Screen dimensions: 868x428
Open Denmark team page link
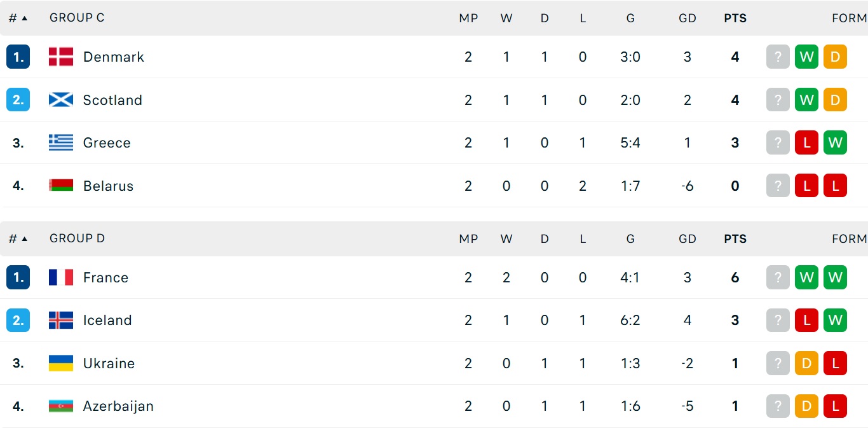coord(113,57)
